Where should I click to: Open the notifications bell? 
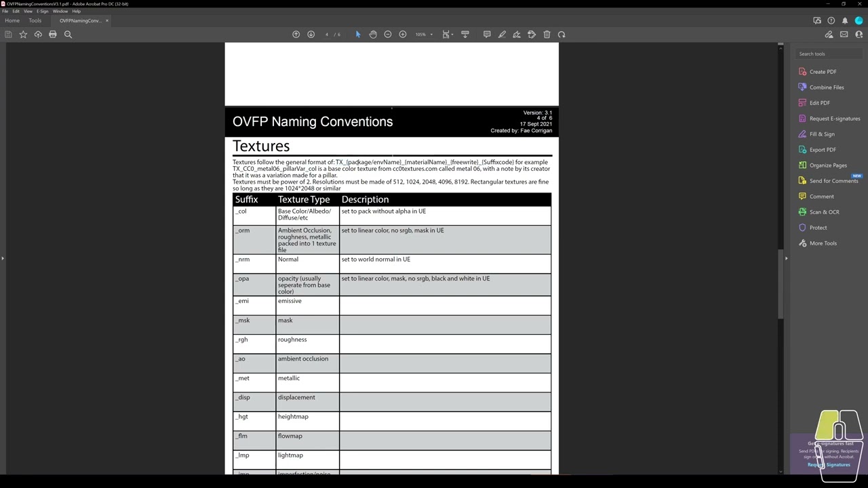click(845, 20)
